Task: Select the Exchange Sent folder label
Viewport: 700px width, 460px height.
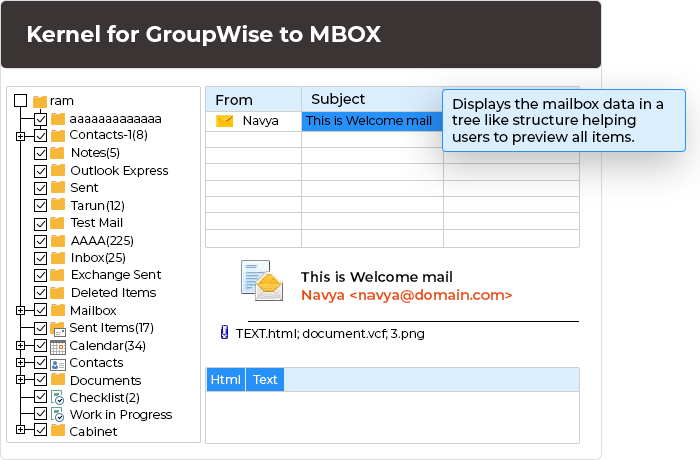Action: 116,275
